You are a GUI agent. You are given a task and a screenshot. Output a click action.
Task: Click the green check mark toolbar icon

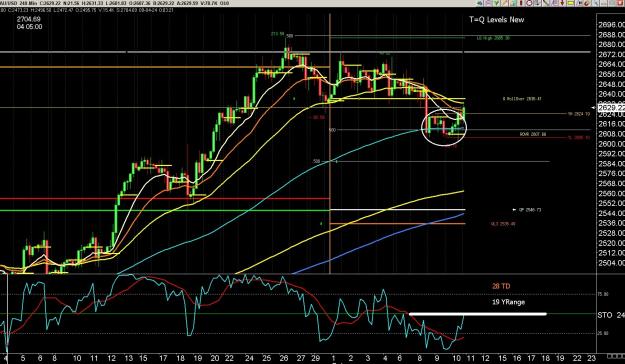coord(496,3)
